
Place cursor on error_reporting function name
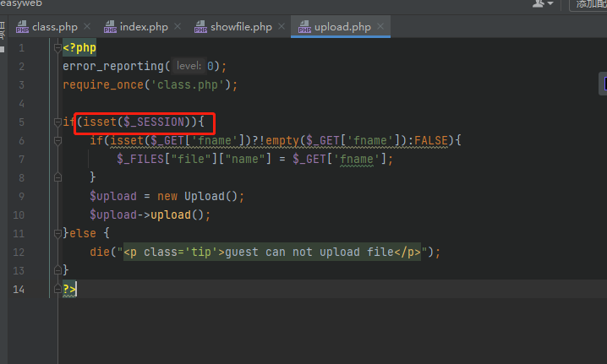pyautogui.click(x=113, y=66)
